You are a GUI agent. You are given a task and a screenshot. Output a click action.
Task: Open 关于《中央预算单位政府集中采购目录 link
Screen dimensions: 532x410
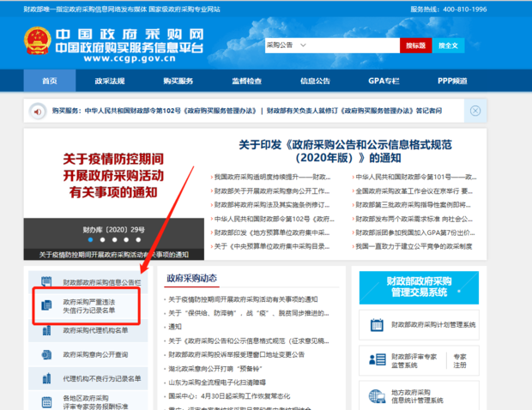coord(272,246)
